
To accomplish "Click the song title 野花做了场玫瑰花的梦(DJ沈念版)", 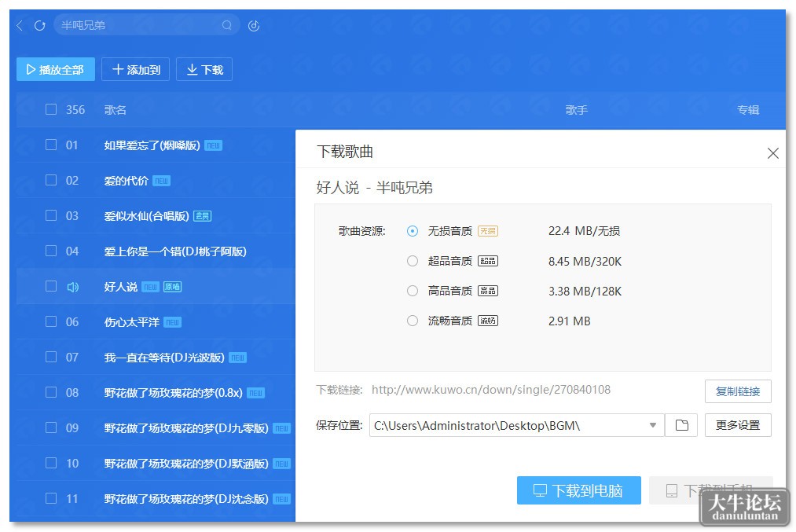I will click(x=185, y=499).
